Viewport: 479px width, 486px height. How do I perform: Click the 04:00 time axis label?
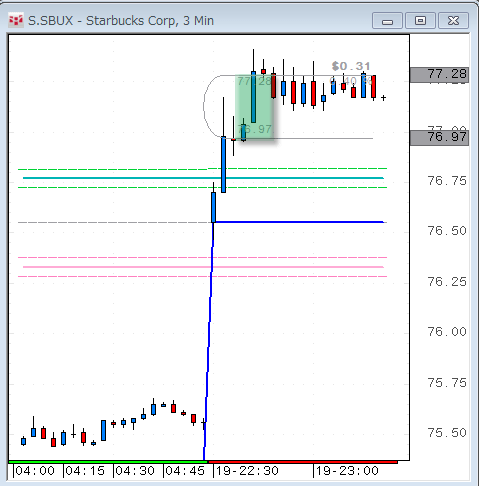tap(35, 471)
